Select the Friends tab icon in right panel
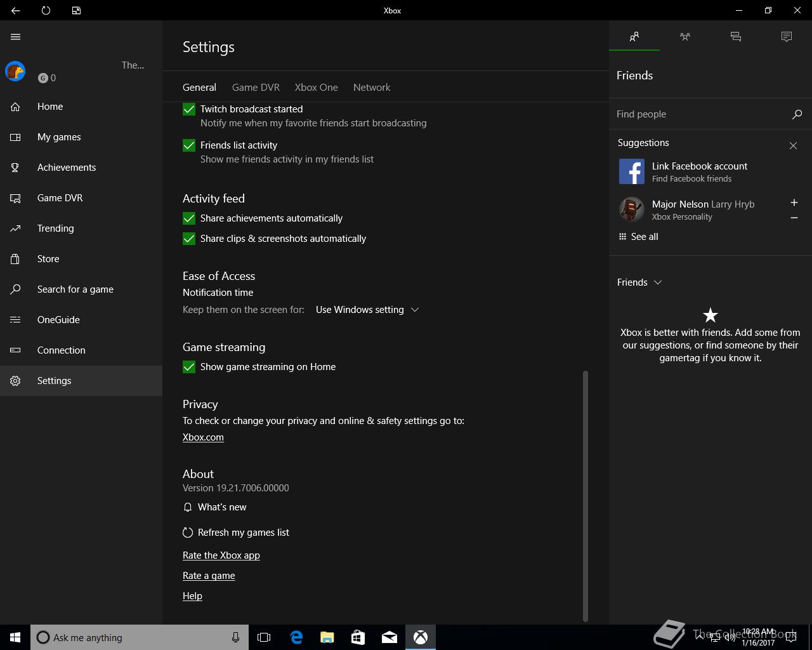The height and width of the screenshot is (650, 812). [x=634, y=37]
